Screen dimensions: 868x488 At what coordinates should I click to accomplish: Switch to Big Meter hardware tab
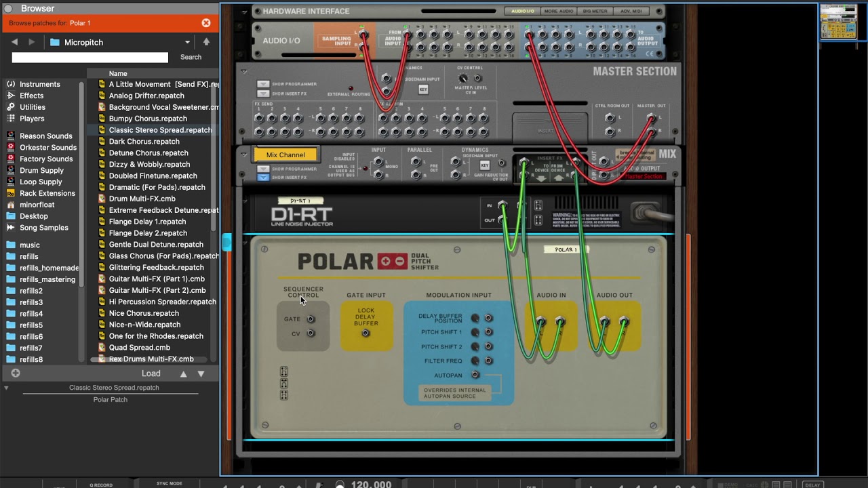(x=595, y=11)
